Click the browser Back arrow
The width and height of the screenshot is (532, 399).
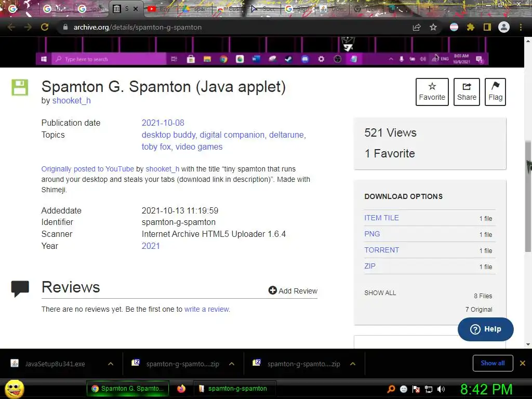point(11,27)
